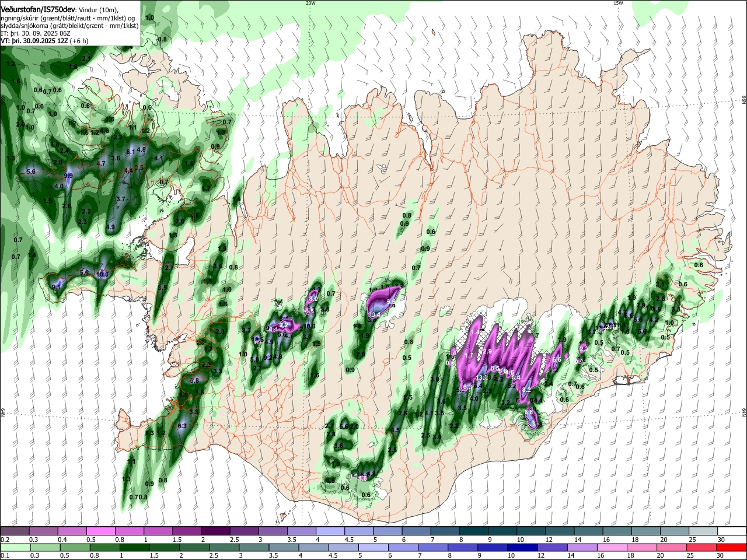
Task: Pick snow-scale darkest purple swatch between 2 and 2.5
Action: pyautogui.click(x=215, y=531)
